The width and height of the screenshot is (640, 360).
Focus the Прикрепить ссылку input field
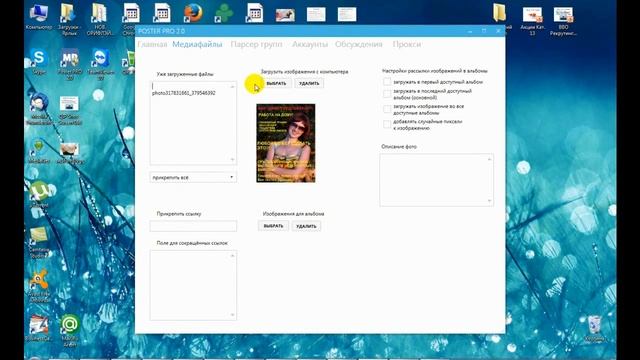pyautogui.click(x=193, y=226)
